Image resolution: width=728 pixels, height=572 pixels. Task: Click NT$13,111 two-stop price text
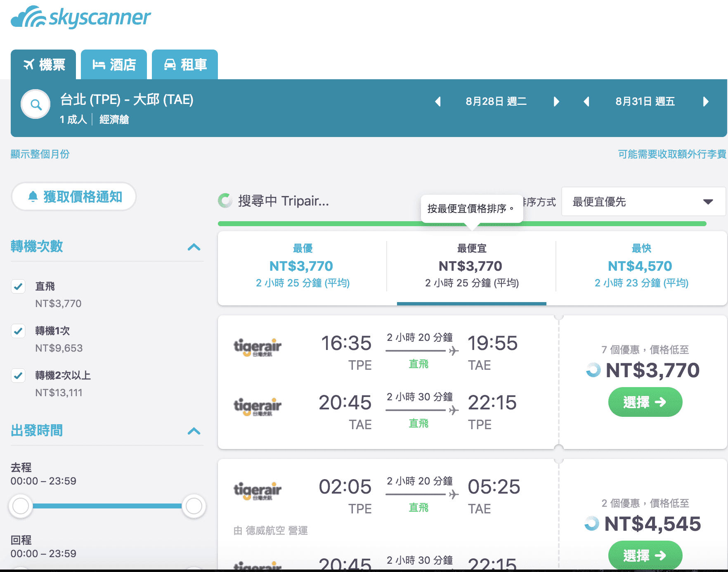click(x=59, y=393)
